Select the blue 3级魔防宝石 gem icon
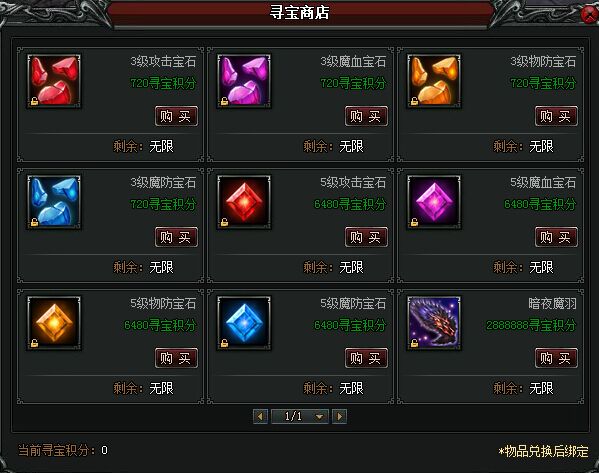The image size is (599, 473). pyautogui.click(x=54, y=202)
